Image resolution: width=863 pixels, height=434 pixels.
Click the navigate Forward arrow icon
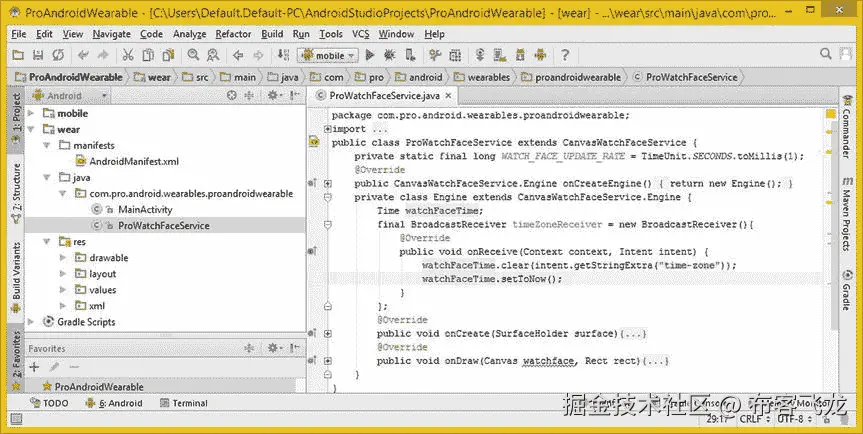(x=258, y=55)
